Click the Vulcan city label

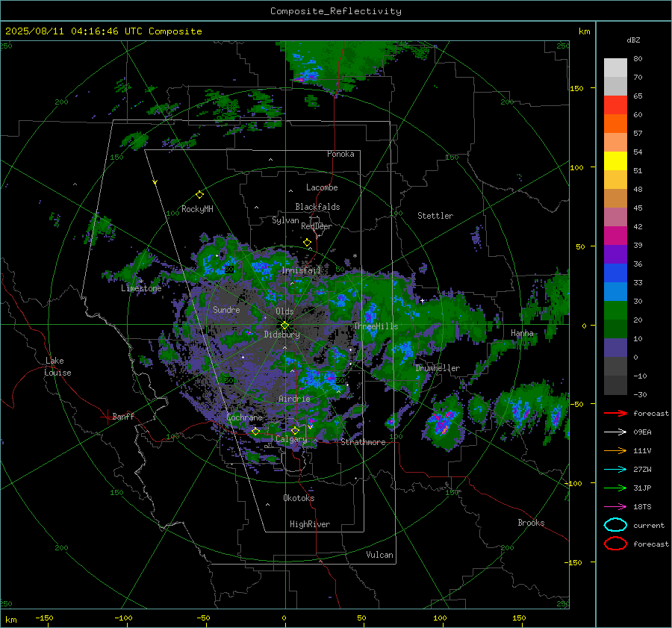pyautogui.click(x=379, y=555)
